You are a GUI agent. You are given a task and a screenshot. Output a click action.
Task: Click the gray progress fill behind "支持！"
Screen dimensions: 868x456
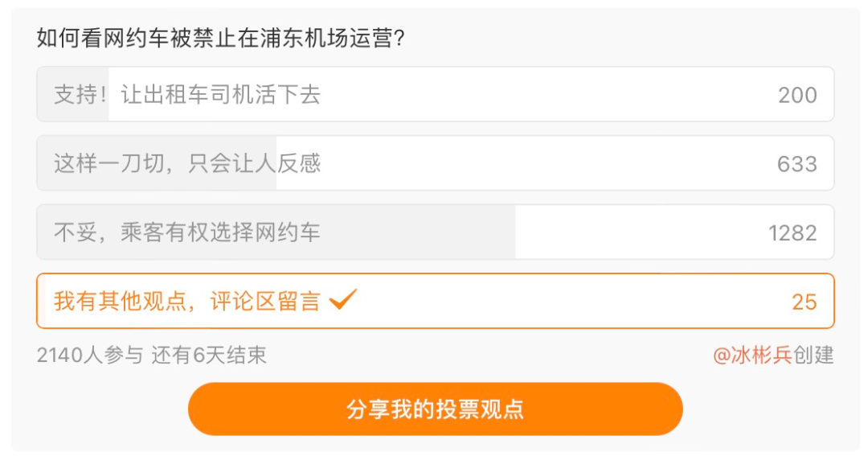click(x=73, y=95)
